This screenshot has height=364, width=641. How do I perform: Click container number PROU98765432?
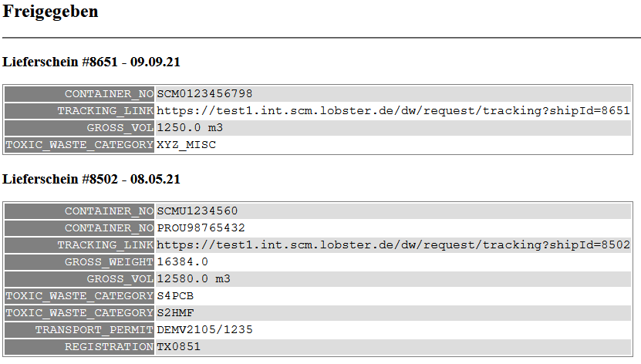(201, 228)
